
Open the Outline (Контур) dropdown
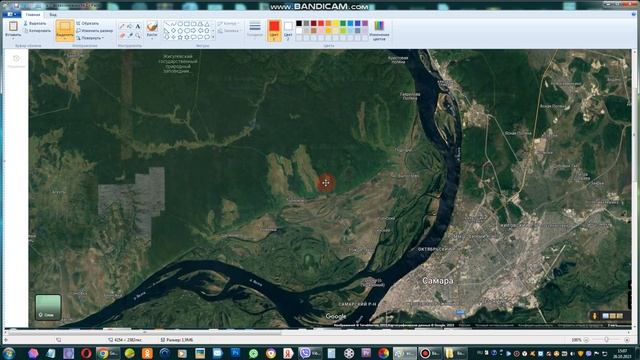228,24
